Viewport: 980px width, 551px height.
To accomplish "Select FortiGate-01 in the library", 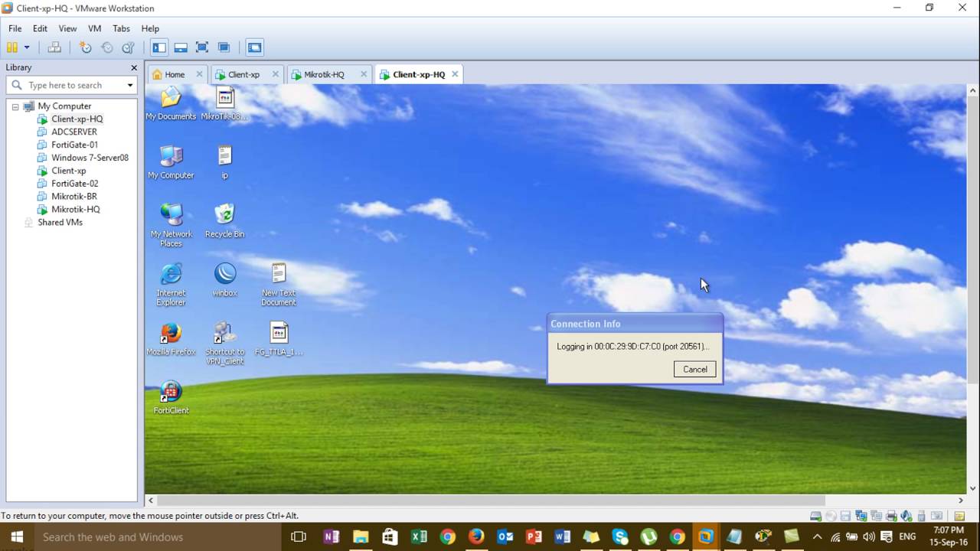I will [74, 145].
